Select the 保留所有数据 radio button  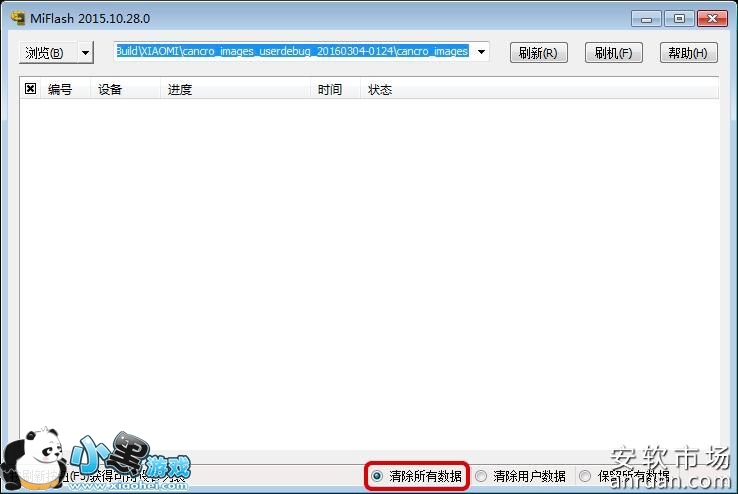(585, 476)
